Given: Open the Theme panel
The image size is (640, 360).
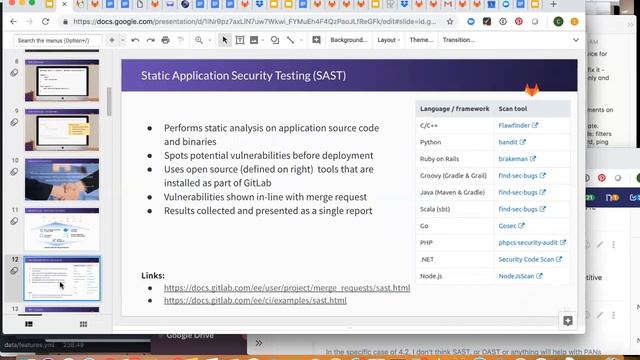Looking at the screenshot, I should (x=421, y=40).
